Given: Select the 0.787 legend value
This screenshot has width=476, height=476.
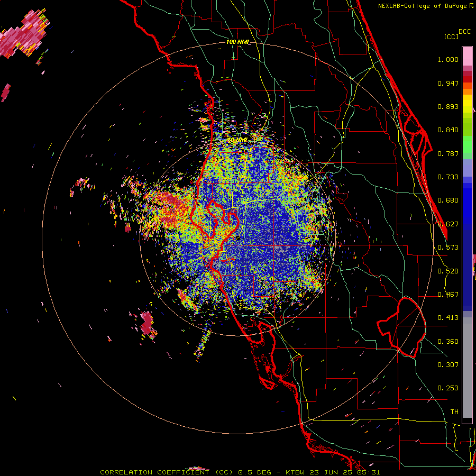Looking at the screenshot, I should coord(448,153).
